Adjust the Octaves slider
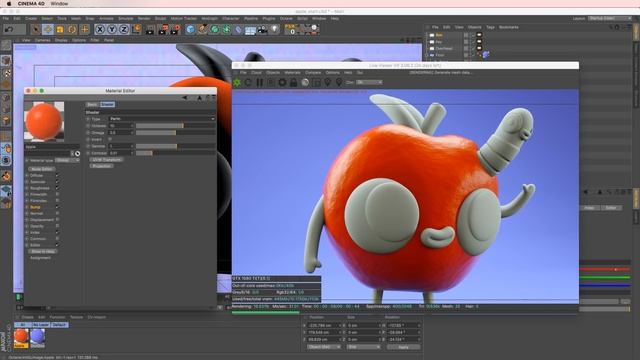640x360 pixels. tap(176, 126)
